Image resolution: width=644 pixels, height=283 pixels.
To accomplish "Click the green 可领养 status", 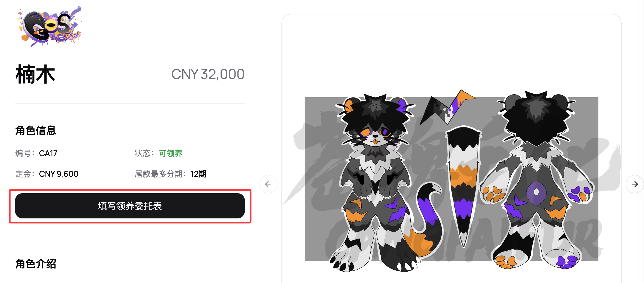I will (171, 153).
